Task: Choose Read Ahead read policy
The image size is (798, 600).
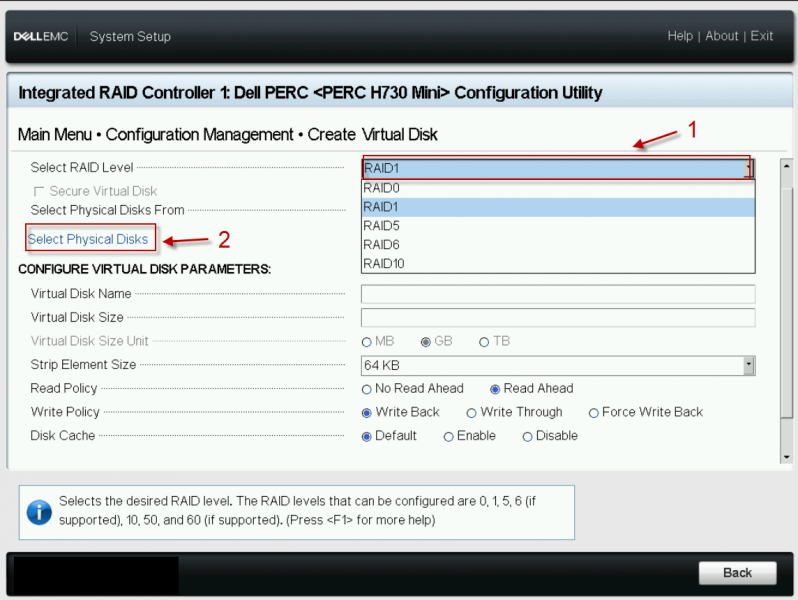Action: [495, 389]
